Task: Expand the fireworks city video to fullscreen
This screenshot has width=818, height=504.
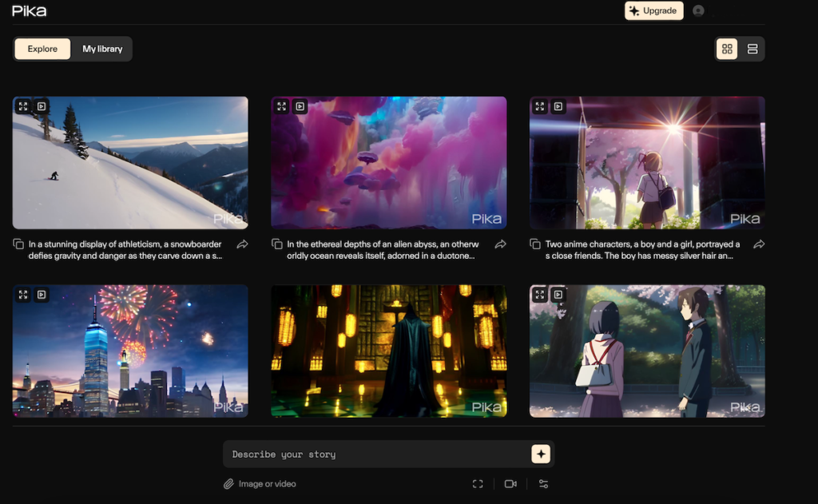Action: 23,295
